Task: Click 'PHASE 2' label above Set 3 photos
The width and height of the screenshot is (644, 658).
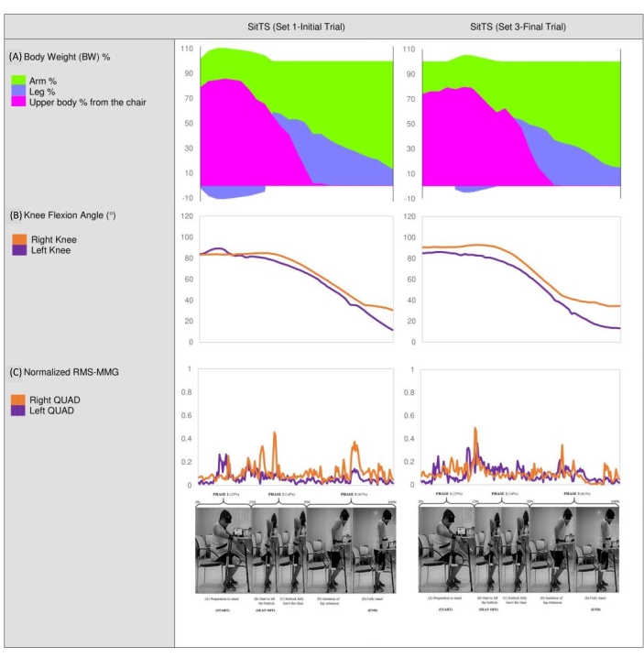Action: coord(505,493)
